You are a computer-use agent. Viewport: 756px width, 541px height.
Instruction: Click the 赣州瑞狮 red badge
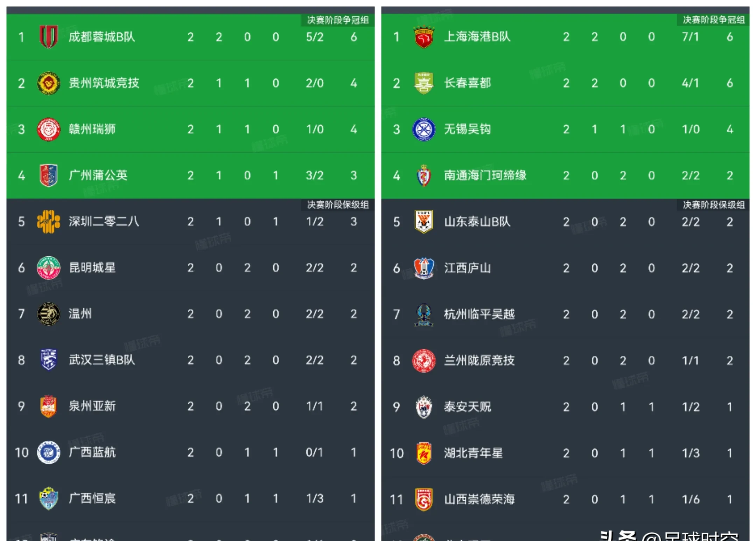click(48, 129)
